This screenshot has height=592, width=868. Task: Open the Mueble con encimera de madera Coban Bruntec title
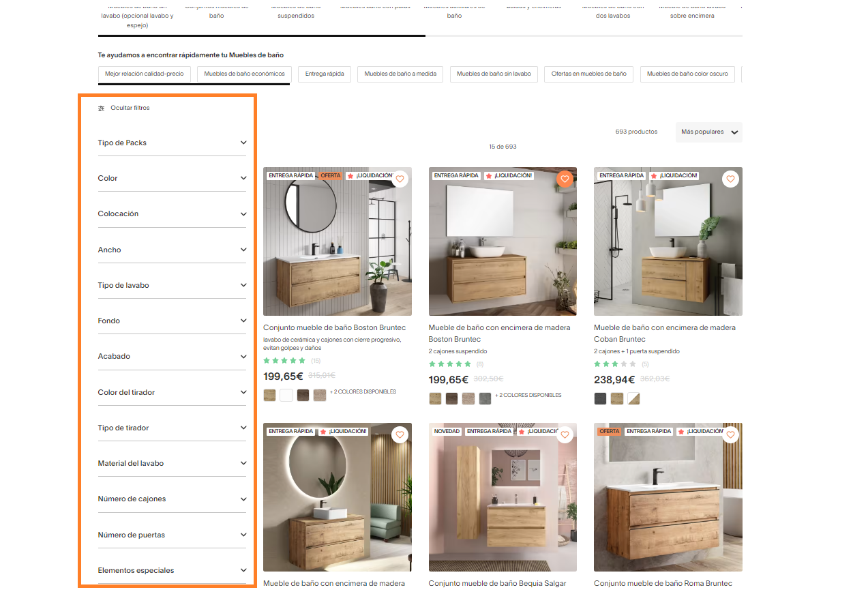[x=665, y=333]
